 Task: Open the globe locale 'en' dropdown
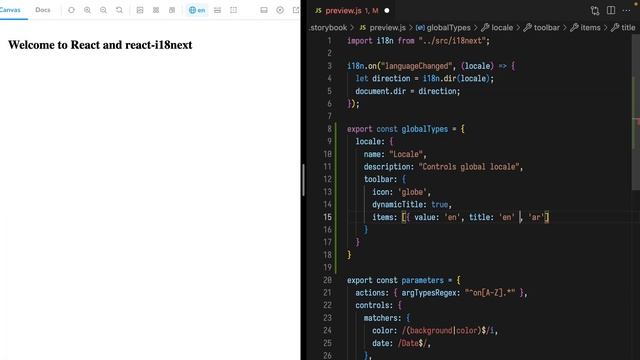pyautogui.click(x=197, y=10)
